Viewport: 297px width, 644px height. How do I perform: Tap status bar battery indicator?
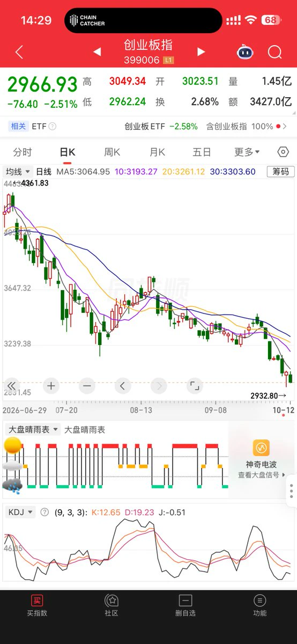(271, 20)
